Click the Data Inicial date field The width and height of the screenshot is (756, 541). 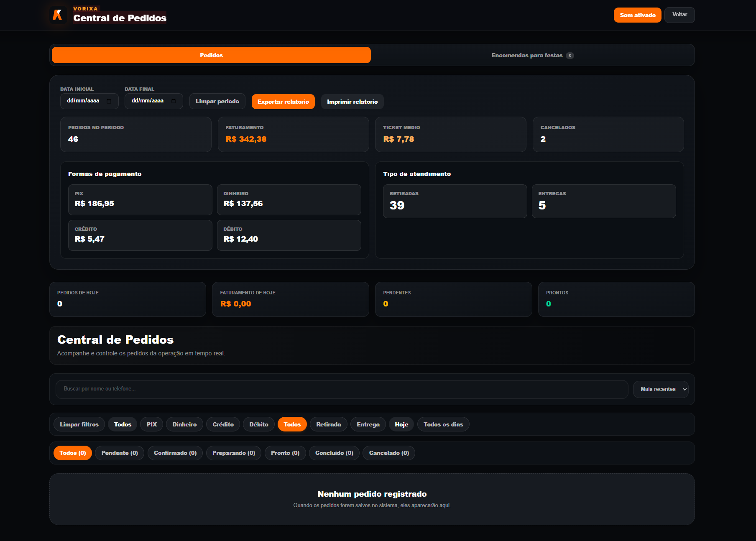click(x=89, y=101)
